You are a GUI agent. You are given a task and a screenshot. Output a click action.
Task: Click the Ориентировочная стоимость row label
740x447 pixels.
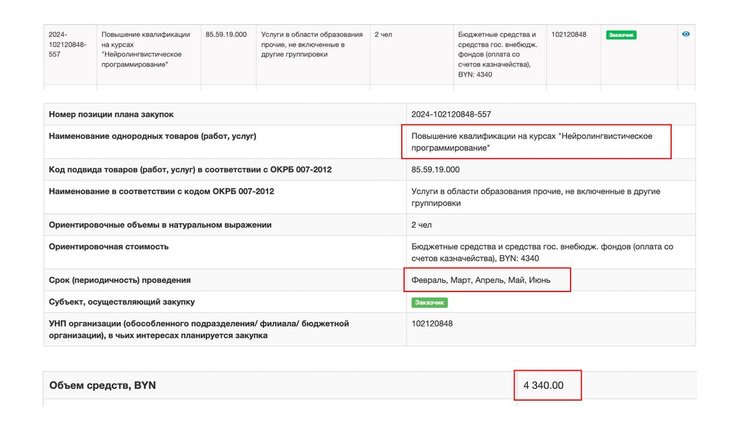click(x=109, y=246)
